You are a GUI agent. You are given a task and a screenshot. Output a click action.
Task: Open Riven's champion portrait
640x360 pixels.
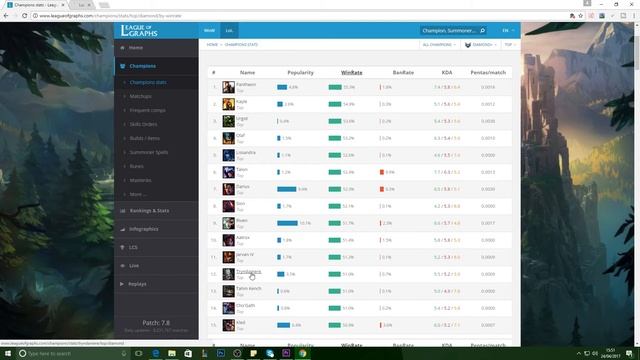(x=229, y=223)
